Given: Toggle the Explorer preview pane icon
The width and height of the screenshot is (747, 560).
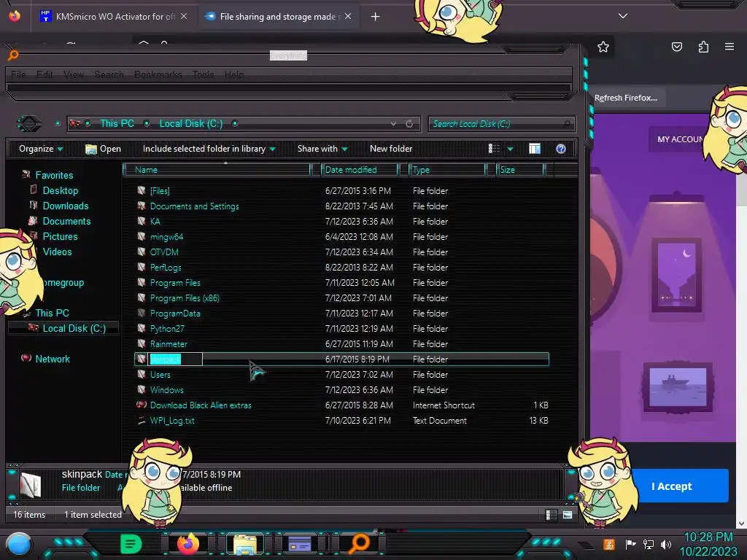Looking at the screenshot, I should (x=535, y=149).
